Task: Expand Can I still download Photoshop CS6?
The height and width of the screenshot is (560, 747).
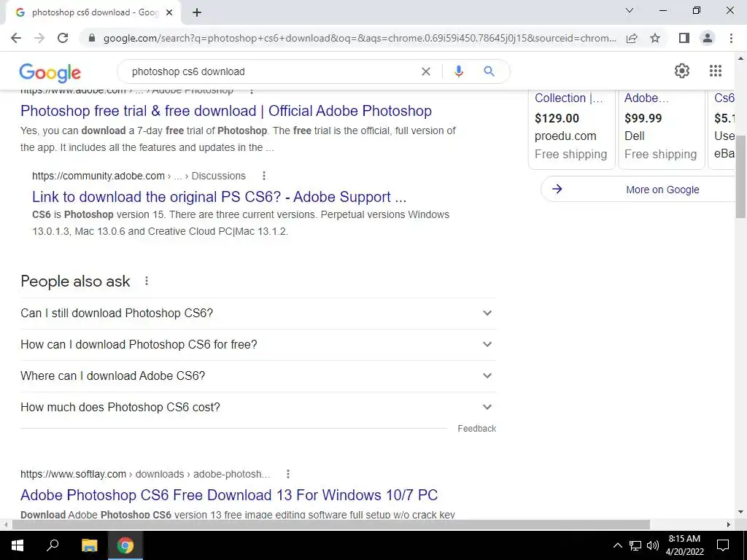Action: 258,314
